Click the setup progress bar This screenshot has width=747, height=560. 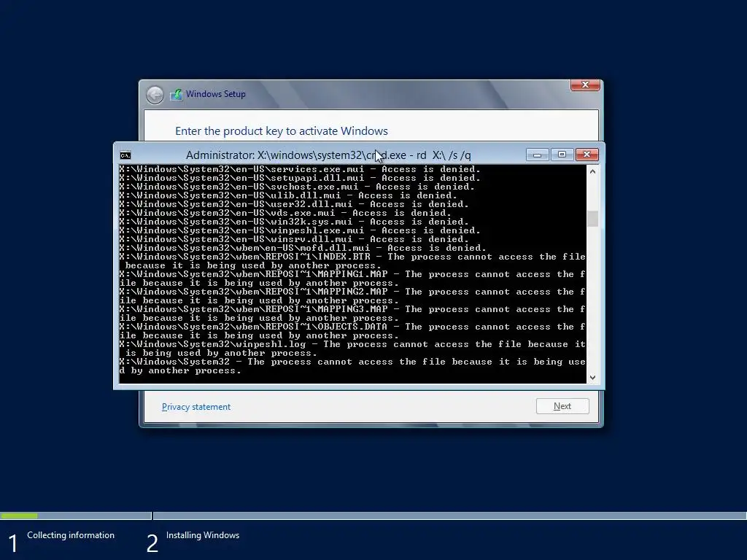(373, 516)
